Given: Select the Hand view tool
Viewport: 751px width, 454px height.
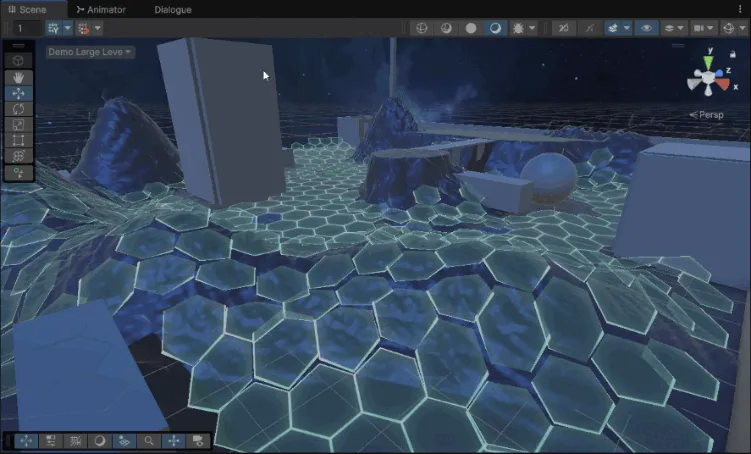Looking at the screenshot, I should [x=19, y=77].
